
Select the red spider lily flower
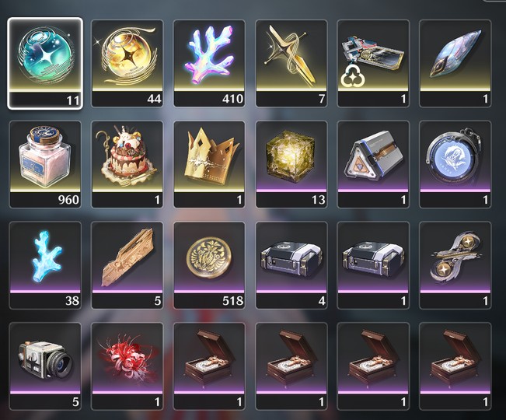pos(127,366)
